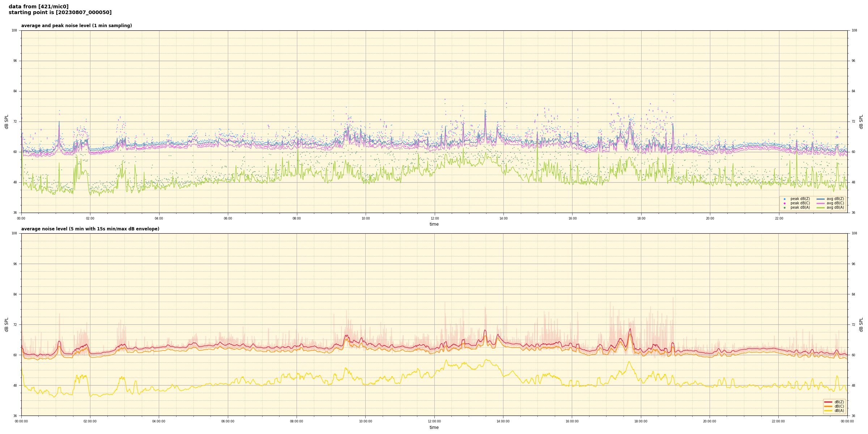Screen dimensions: 868x434
Task: Click the 06:00 tick on top chart axis
Action: tap(228, 218)
